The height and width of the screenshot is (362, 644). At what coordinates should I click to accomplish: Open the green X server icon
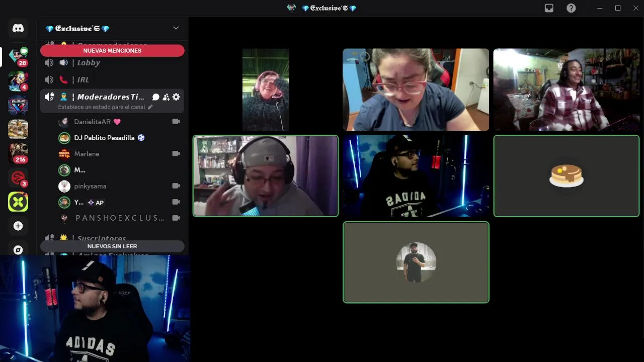(x=18, y=202)
